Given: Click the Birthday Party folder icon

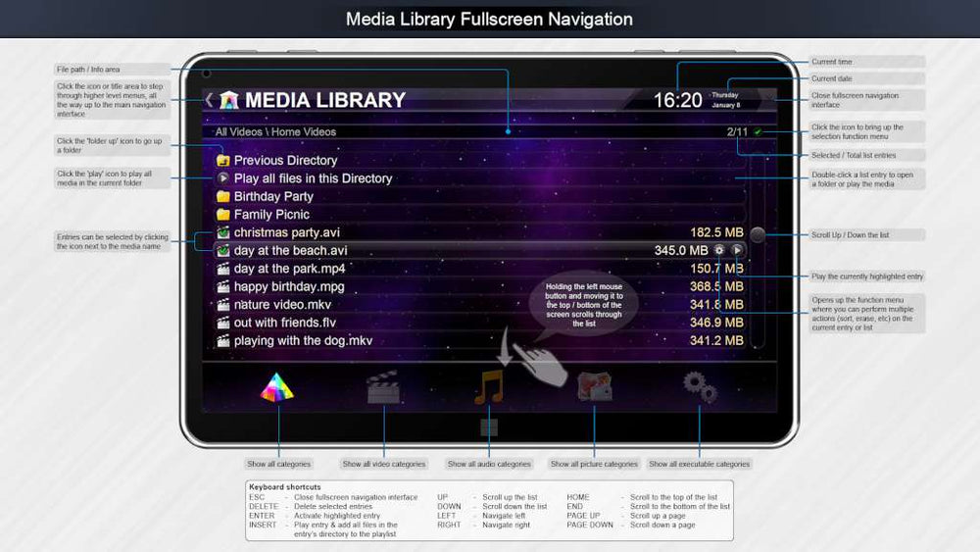Looking at the screenshot, I should 223,196.
